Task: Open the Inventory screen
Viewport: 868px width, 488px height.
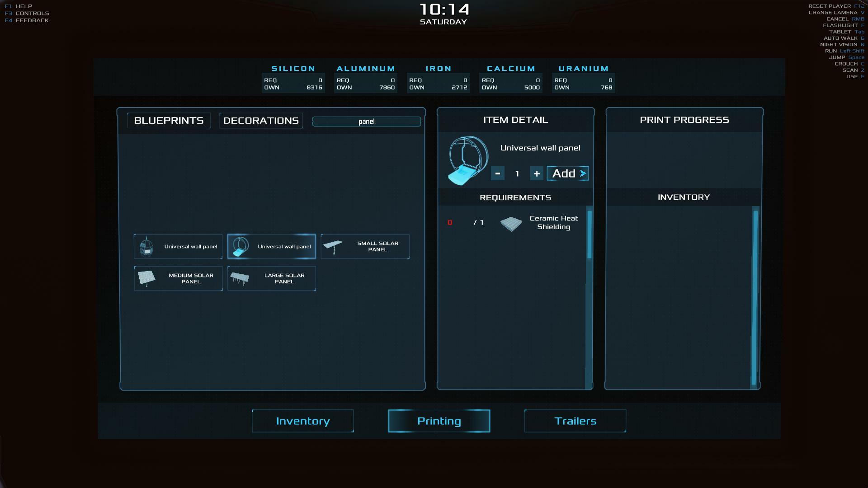Action: coord(302,421)
